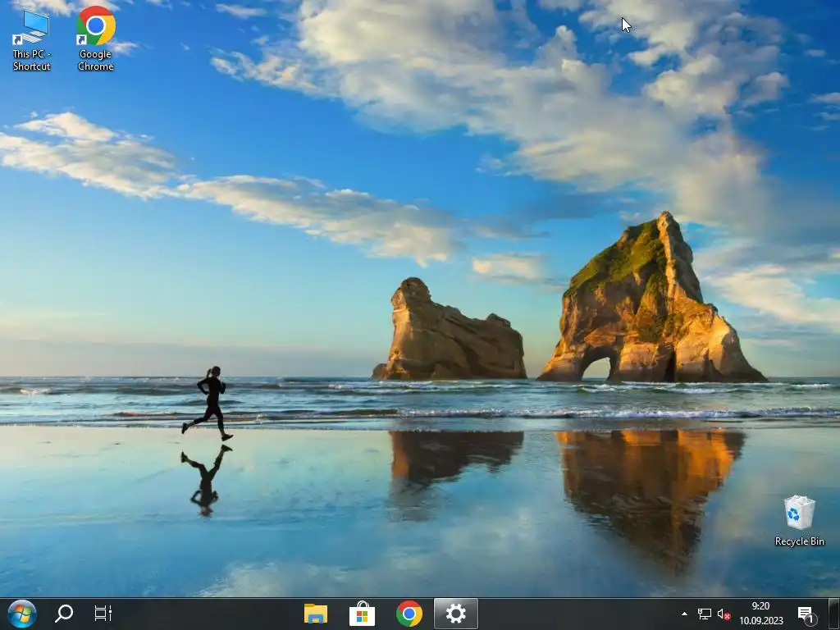Select the Recycle Bin desktop icon
This screenshot has height=630, width=840.
point(799,521)
